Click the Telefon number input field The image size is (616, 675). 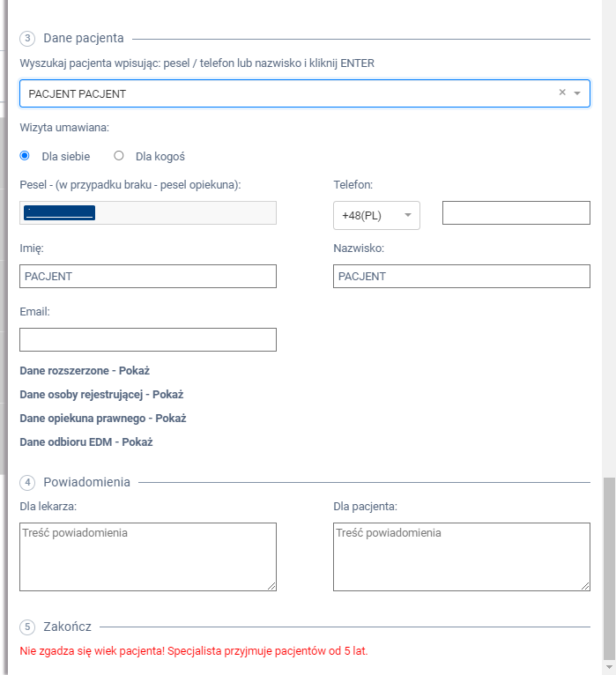click(516, 213)
